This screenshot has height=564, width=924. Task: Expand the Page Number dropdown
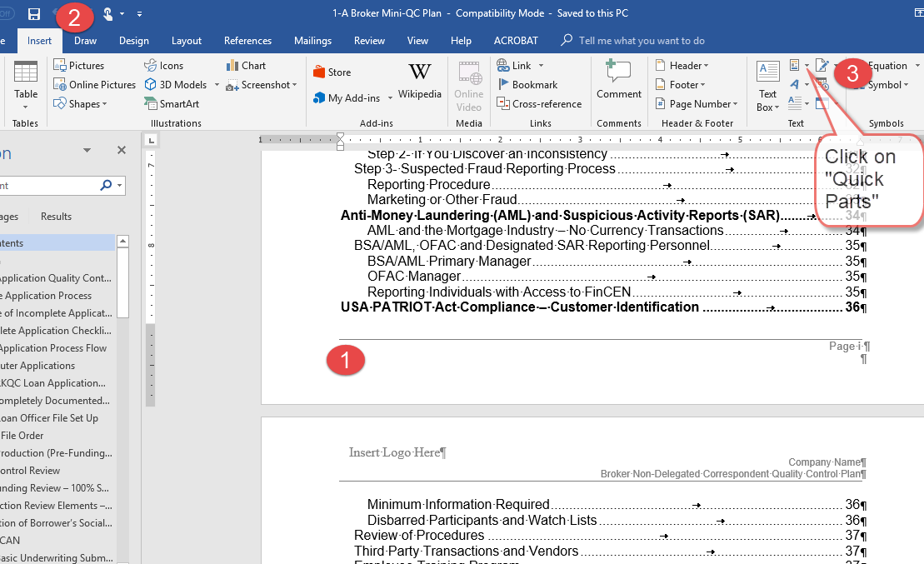click(697, 104)
